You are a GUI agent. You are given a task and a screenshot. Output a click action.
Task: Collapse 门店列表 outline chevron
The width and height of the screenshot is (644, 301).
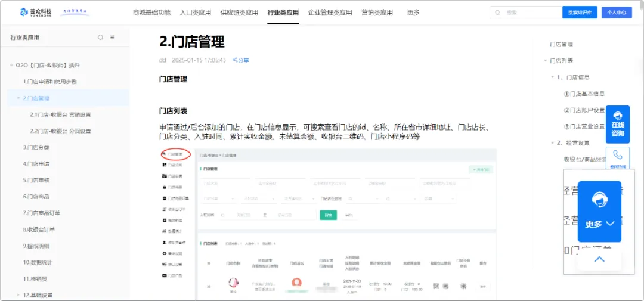545,61
